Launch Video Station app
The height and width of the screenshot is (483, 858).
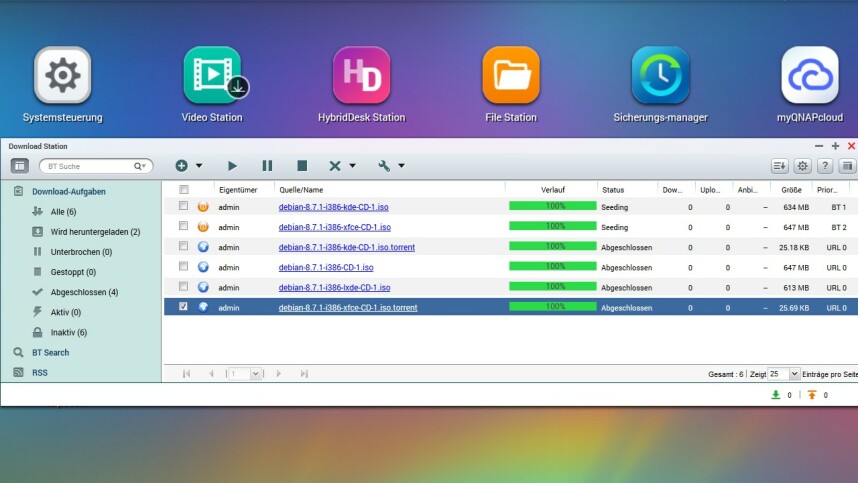[x=213, y=75]
